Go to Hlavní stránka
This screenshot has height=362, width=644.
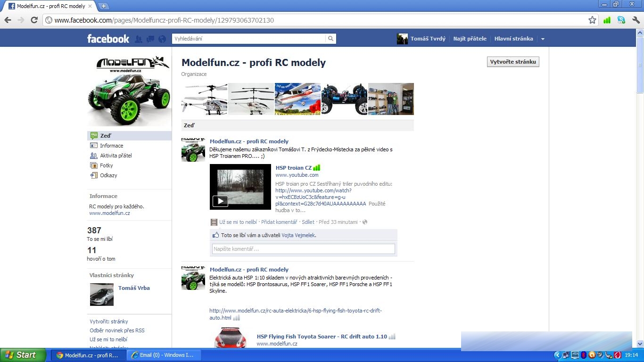click(513, 39)
